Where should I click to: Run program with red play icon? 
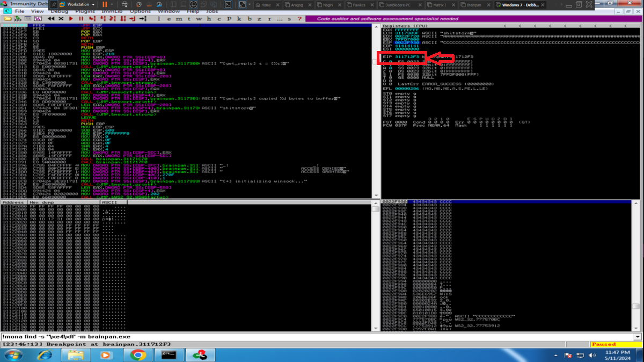point(71,19)
